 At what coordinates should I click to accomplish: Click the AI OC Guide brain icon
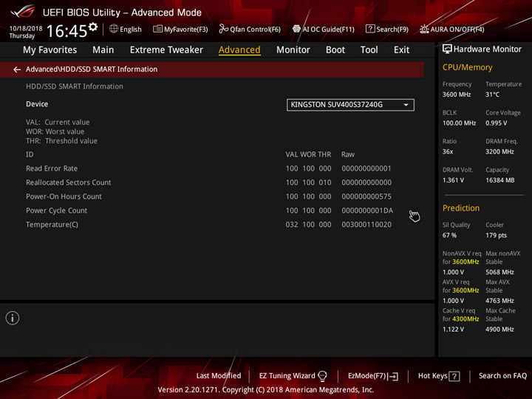point(296,29)
